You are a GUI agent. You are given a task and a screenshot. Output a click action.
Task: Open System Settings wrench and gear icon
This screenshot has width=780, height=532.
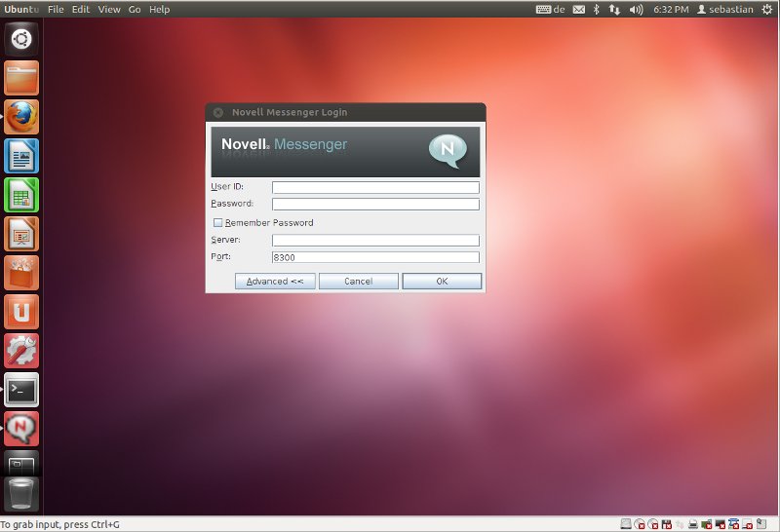(x=21, y=351)
